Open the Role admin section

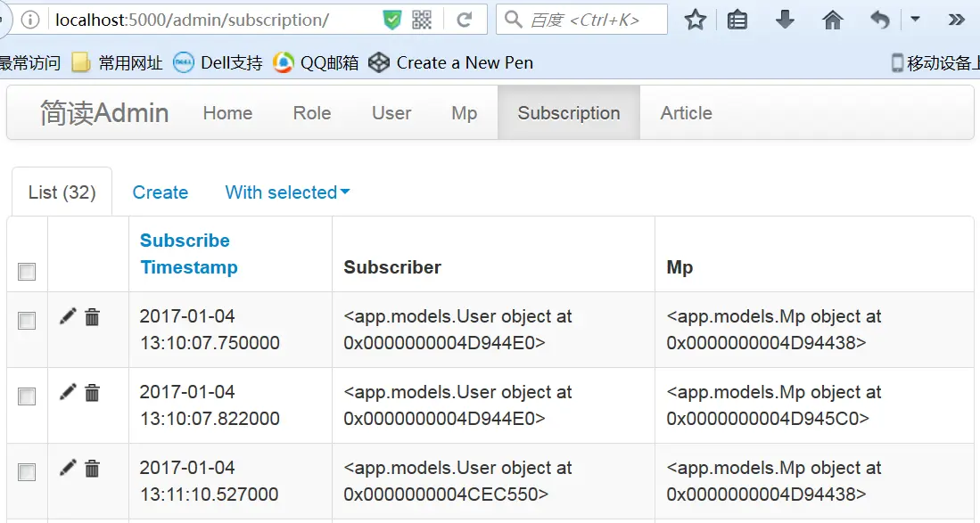pos(312,113)
